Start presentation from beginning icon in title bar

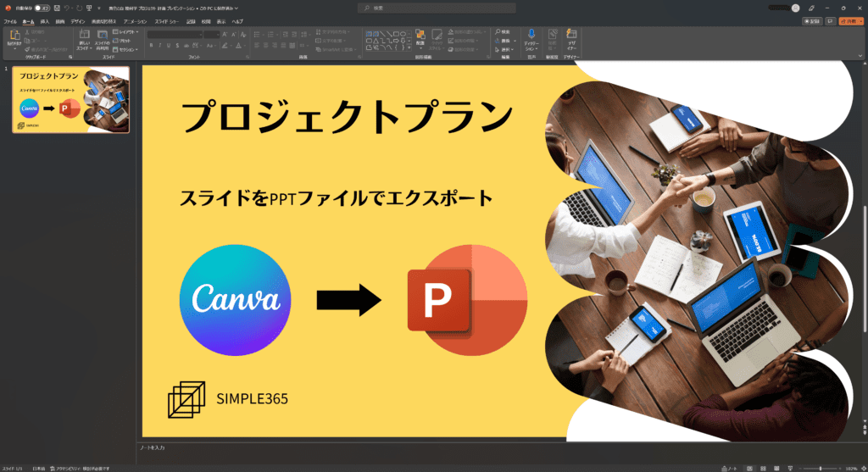tap(88, 8)
